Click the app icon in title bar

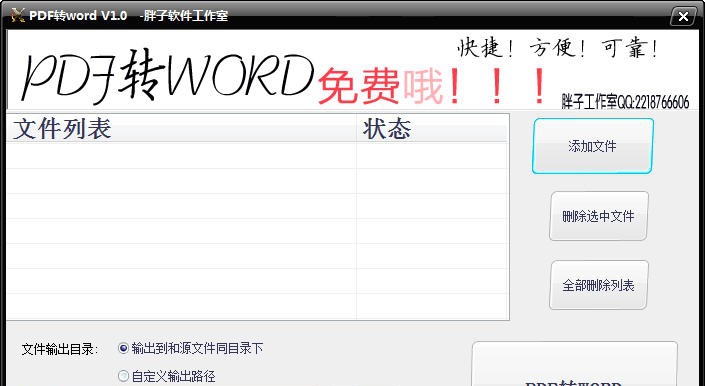coord(18,15)
